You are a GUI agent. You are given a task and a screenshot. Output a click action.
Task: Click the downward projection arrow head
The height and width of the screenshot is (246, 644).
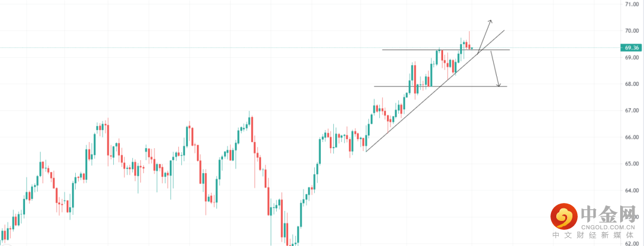[x=499, y=85]
